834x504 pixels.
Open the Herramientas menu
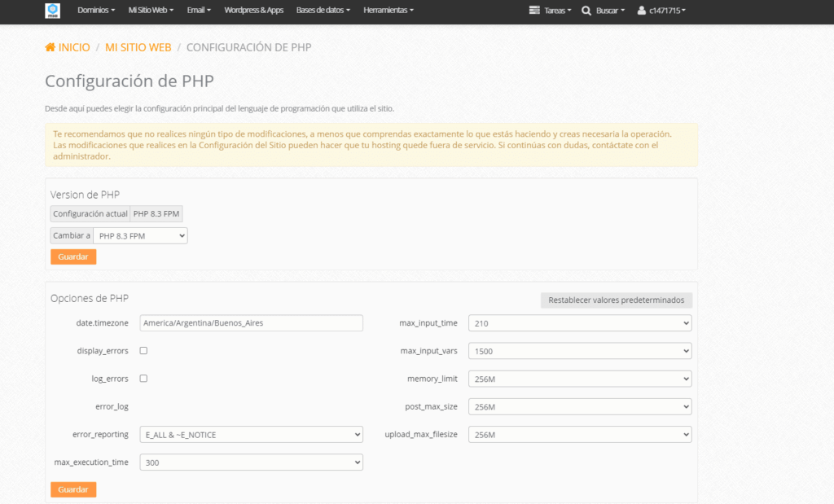click(x=389, y=10)
